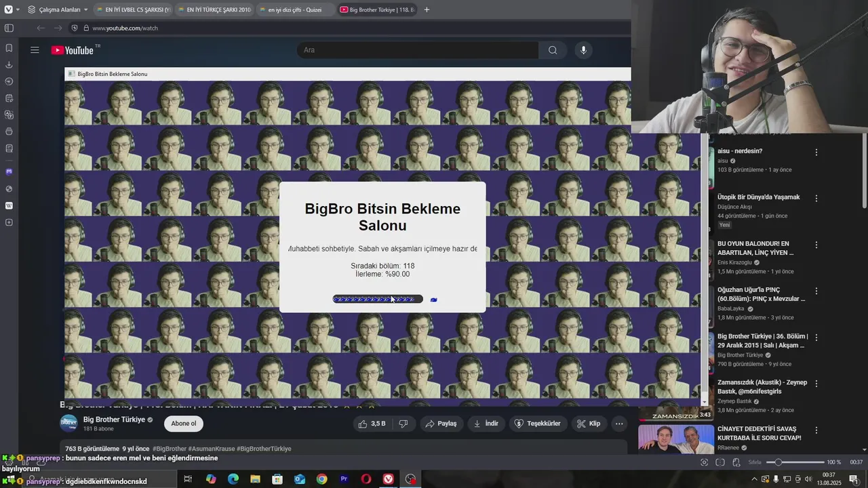Click the Teşekkürler thanks button
Viewport: 868px width, 488px height.
click(538, 424)
